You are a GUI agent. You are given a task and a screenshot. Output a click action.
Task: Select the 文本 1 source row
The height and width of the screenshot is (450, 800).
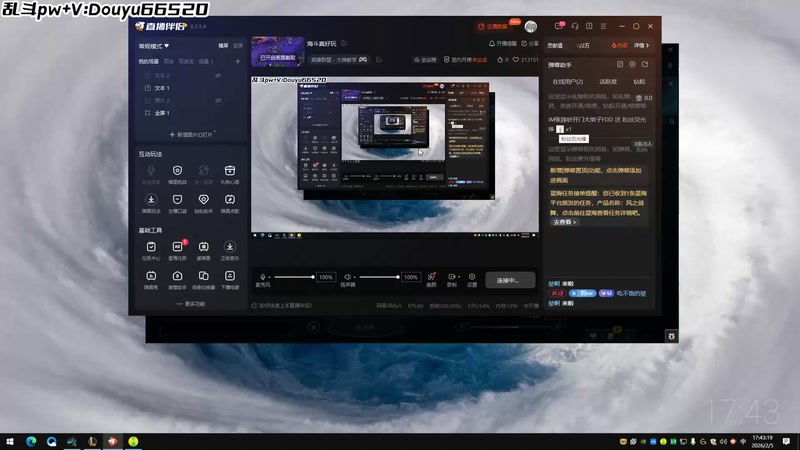click(x=192, y=88)
